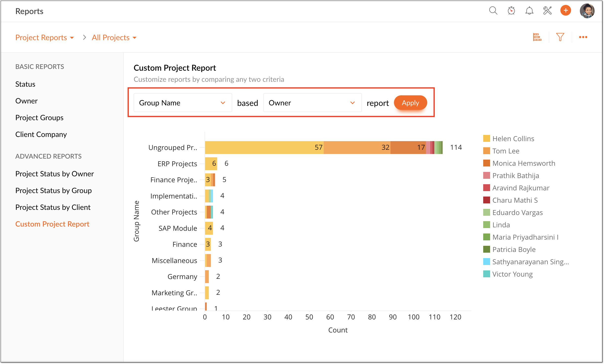The width and height of the screenshot is (604, 364).
Task: Click the Monica Hemsworth color swatch
Action: [486, 163]
